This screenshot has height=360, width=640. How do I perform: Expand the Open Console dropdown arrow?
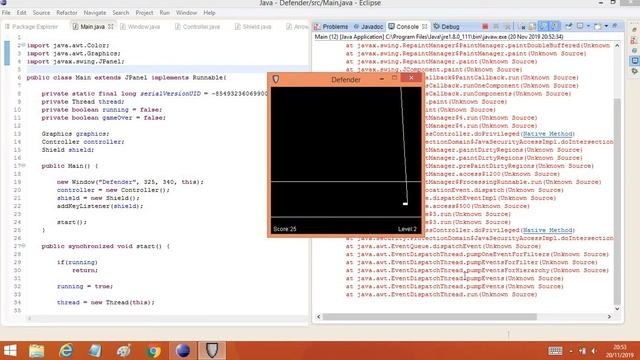point(606,26)
